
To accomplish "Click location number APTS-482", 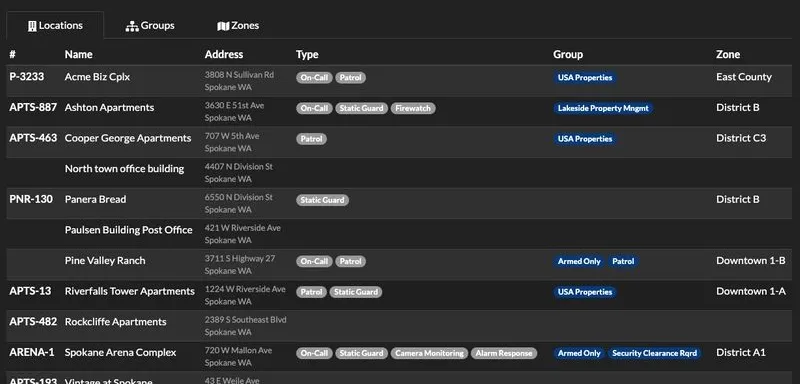I will (33, 321).
